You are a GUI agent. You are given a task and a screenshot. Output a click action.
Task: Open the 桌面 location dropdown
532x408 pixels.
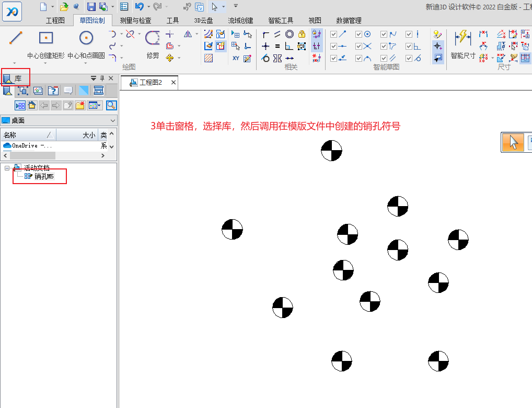click(113, 121)
